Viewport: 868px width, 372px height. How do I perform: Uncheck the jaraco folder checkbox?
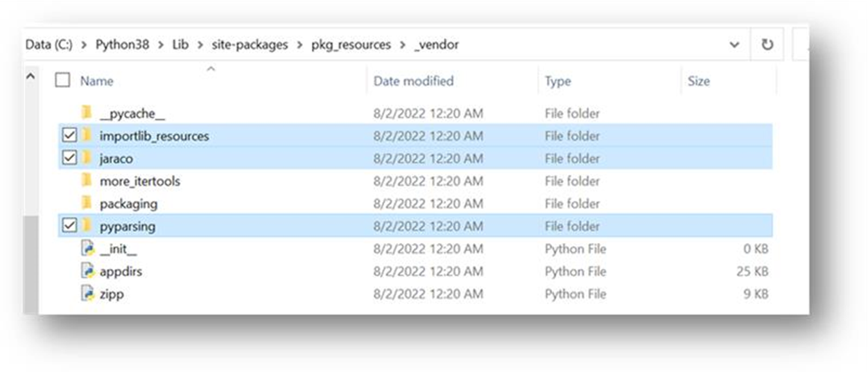[x=69, y=159]
